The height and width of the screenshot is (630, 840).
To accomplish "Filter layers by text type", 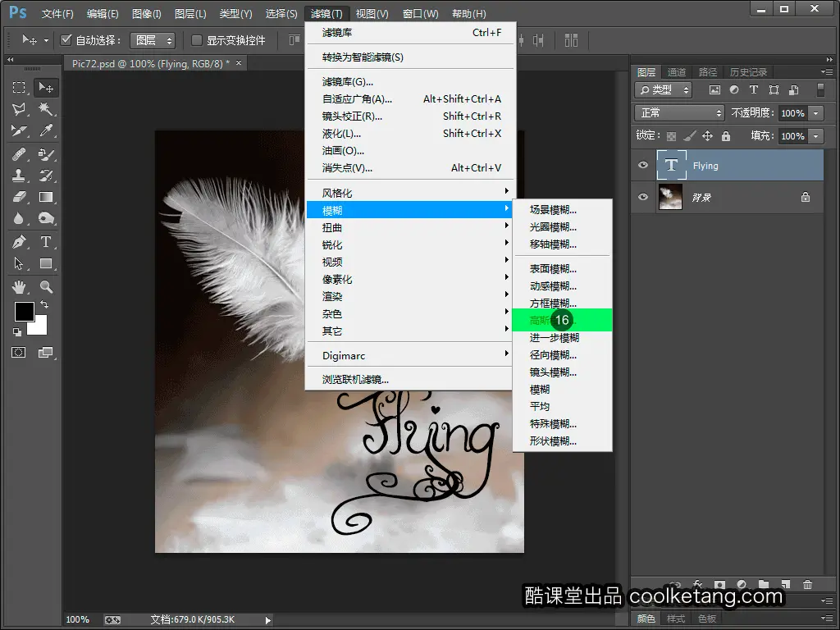I will pyautogui.click(x=754, y=90).
